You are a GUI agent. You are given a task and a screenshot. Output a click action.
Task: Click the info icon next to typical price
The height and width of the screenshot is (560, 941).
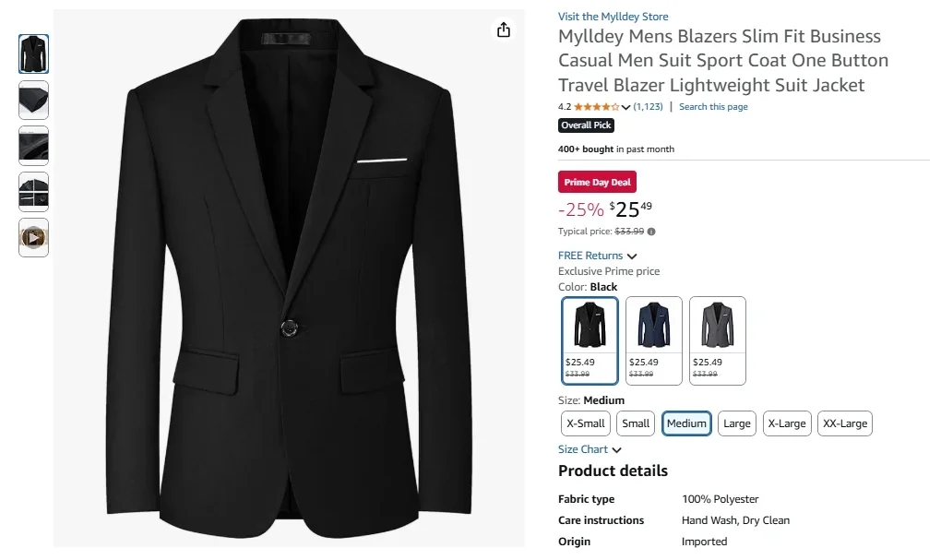652,231
